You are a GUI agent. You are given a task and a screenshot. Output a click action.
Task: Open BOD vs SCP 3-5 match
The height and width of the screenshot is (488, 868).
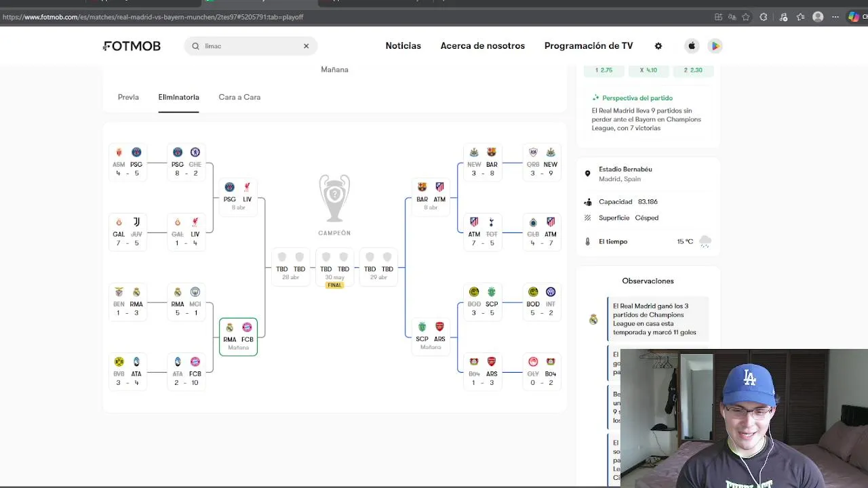tap(483, 302)
